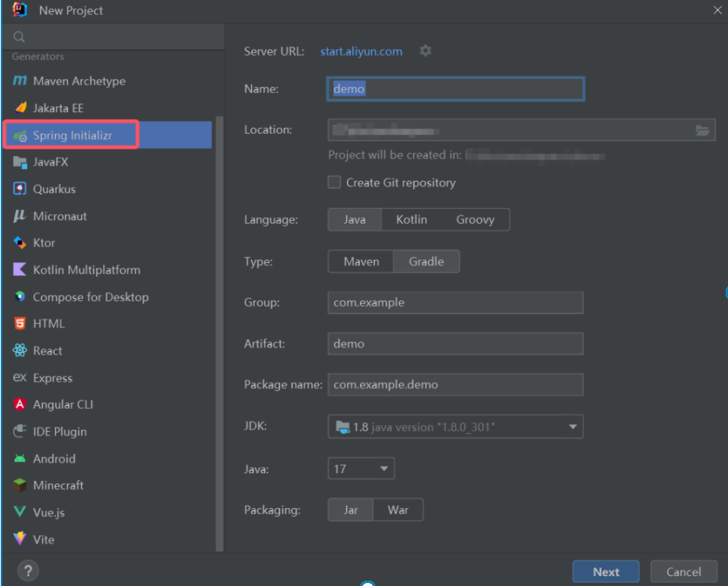Select Android in generators list
The image size is (728, 586).
[107, 458]
